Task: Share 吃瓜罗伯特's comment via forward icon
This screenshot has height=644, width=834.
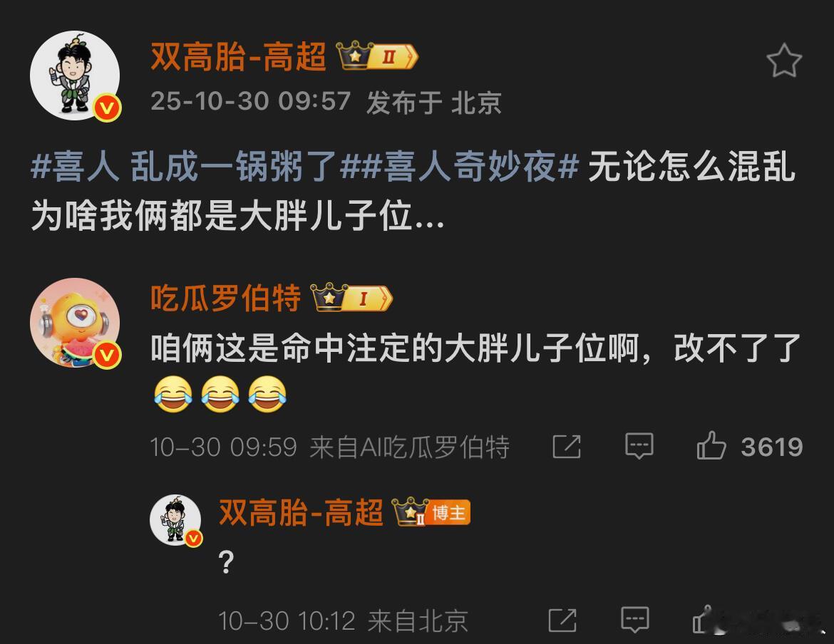Action: tap(567, 446)
